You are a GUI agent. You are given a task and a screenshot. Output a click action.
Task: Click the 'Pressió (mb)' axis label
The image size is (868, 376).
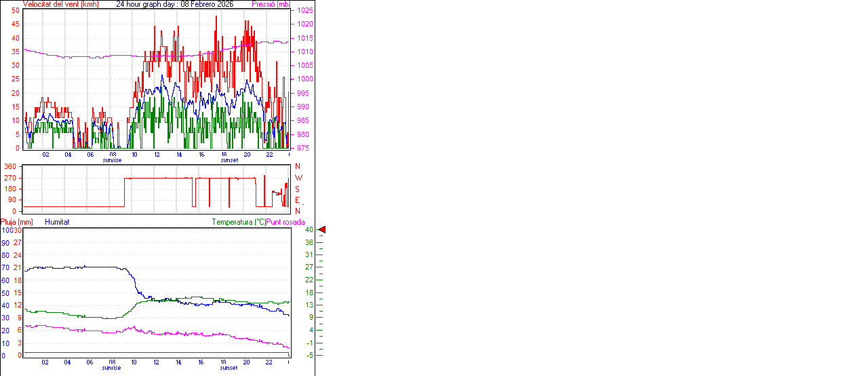[x=271, y=4]
